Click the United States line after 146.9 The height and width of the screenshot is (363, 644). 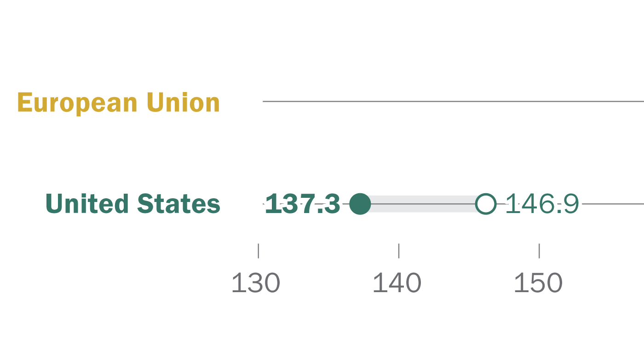tap(613, 204)
